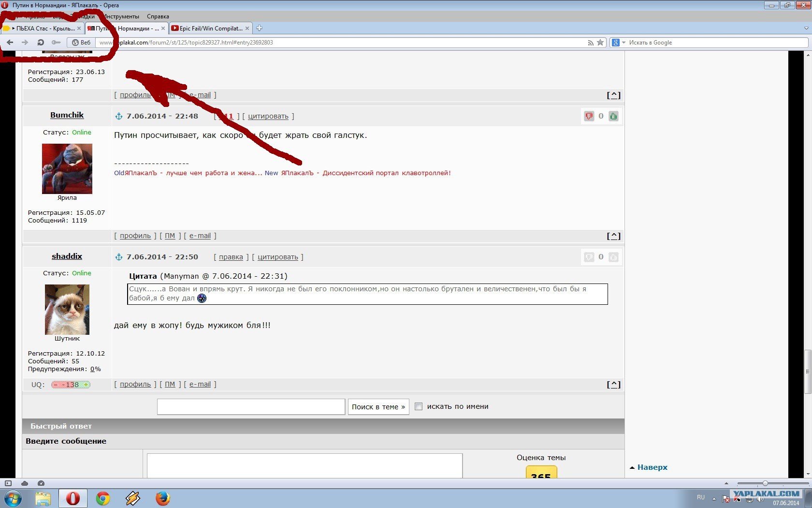
Task: Click 'Поиск в теме »' button
Action: tap(378, 407)
